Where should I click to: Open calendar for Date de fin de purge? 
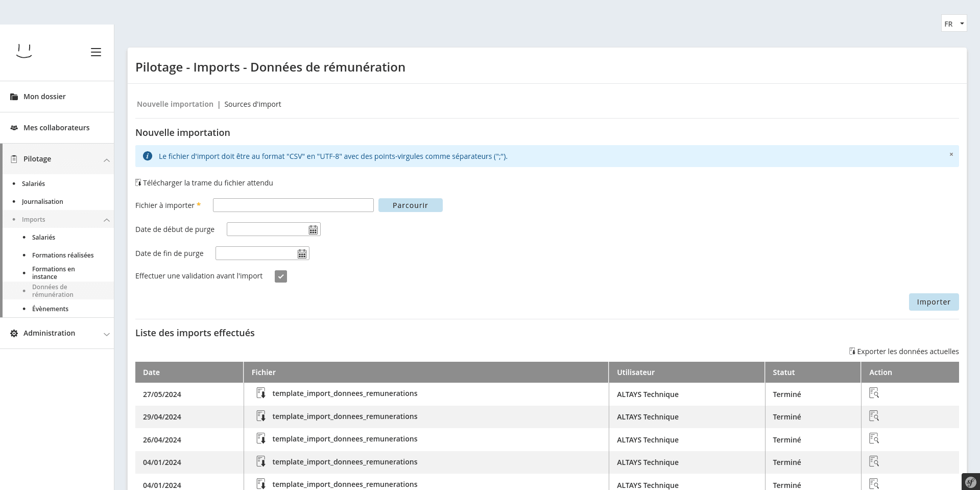[x=302, y=254]
